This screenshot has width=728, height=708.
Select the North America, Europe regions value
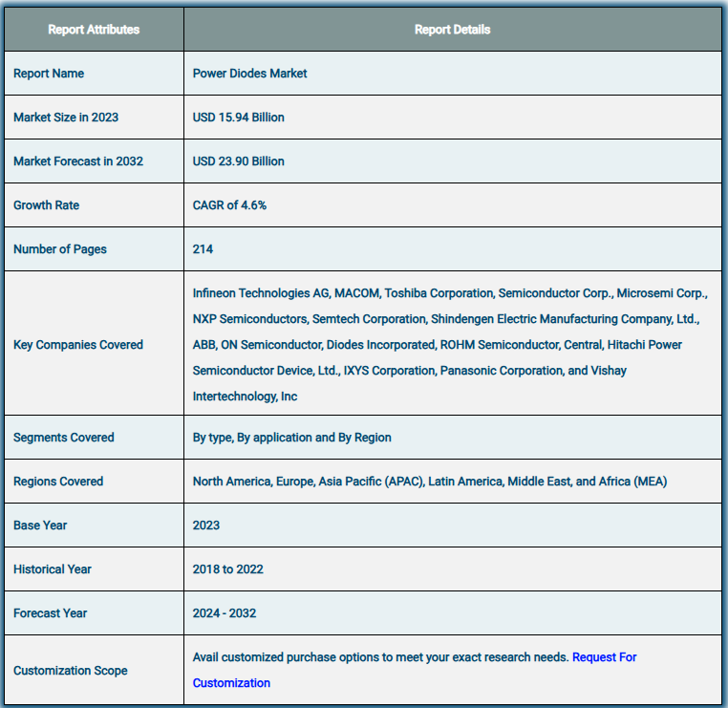tap(430, 482)
